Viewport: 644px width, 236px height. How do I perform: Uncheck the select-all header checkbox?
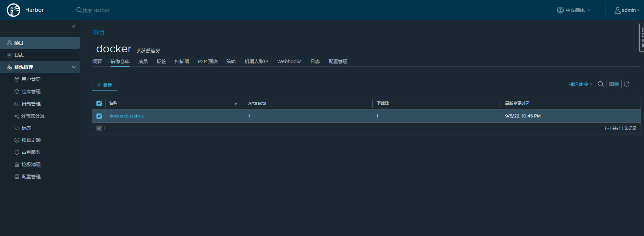[99, 103]
